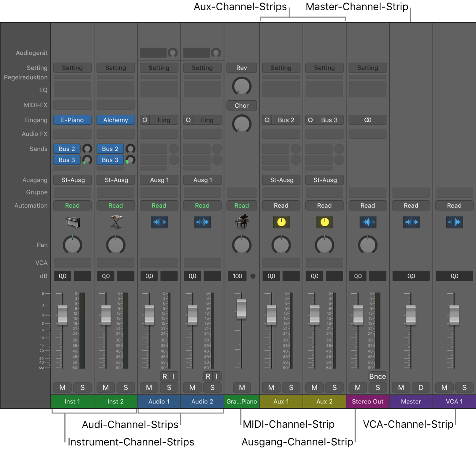Click the Aux 1 yellow knob icon
The width and height of the screenshot is (476, 450).
tap(281, 222)
